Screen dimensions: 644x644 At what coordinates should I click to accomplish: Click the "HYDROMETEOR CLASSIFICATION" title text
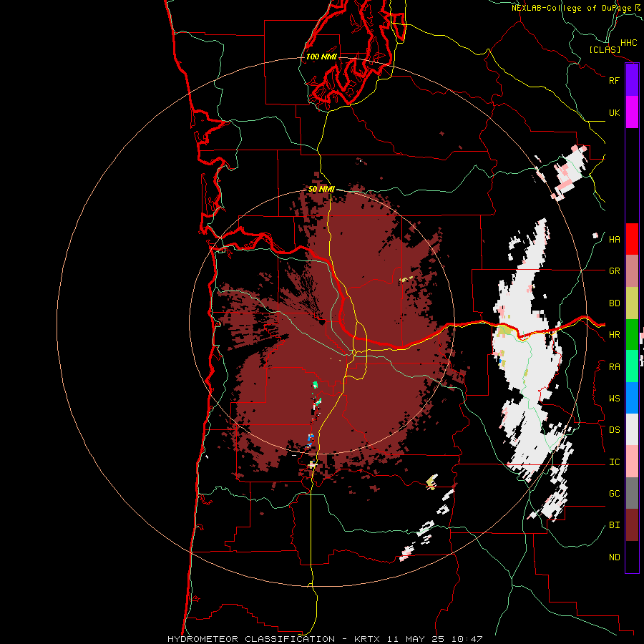(251, 639)
